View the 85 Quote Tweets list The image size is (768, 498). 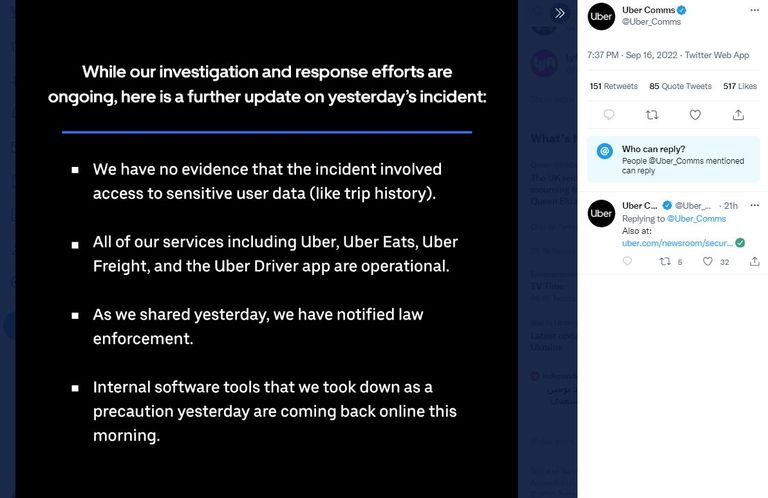[680, 86]
